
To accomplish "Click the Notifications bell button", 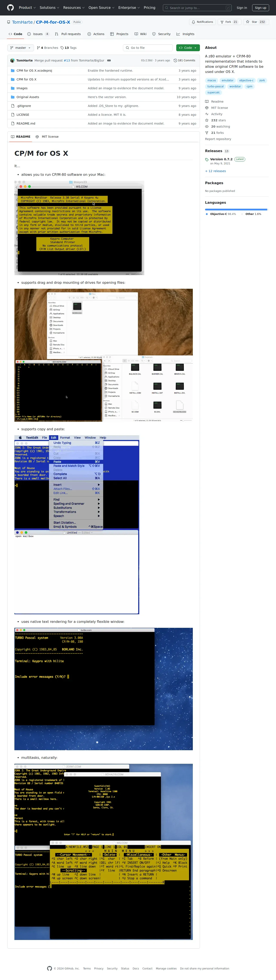I will pos(202,22).
